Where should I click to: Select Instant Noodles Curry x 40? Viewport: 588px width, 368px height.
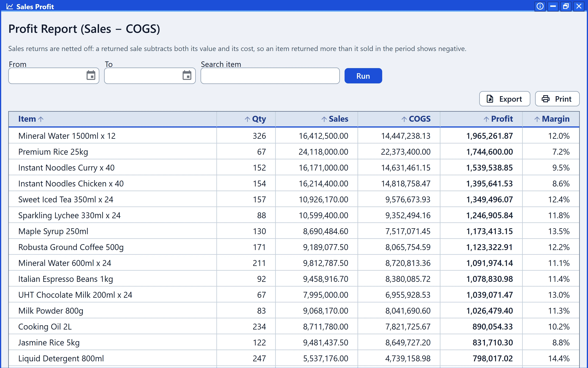pos(66,168)
